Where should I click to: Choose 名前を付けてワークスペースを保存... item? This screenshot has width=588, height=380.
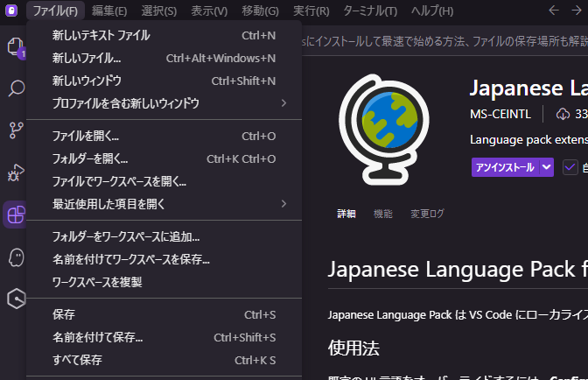point(164,259)
